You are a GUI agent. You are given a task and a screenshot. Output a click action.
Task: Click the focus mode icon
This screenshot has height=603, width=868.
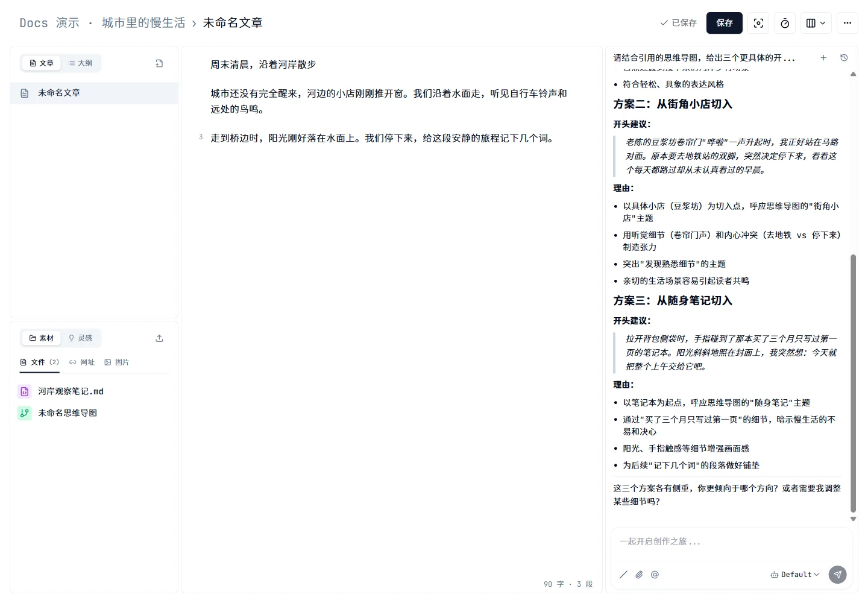(758, 23)
